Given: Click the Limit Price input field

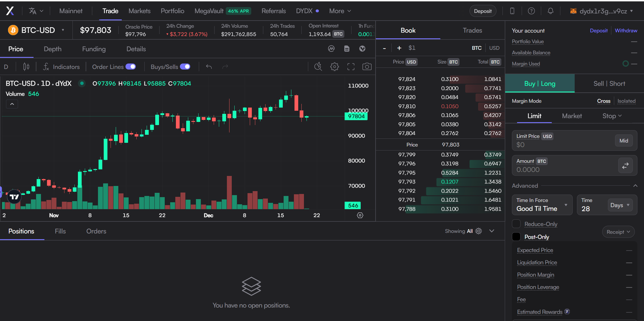Looking at the screenshot, I should [x=574, y=140].
